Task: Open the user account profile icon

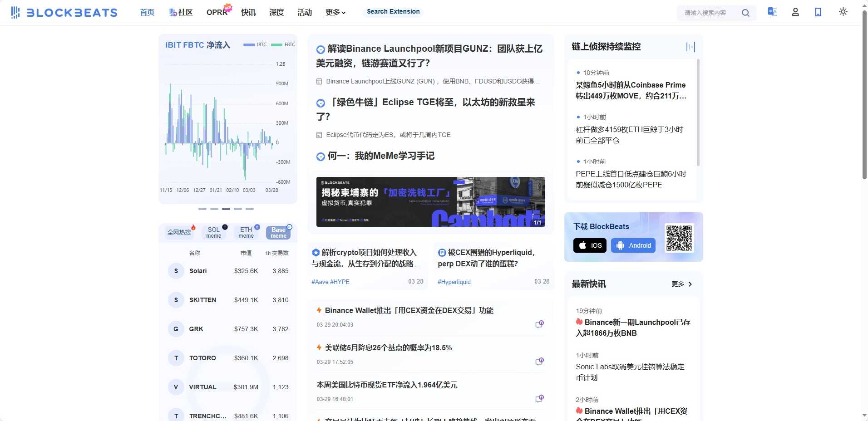Action: coord(795,12)
